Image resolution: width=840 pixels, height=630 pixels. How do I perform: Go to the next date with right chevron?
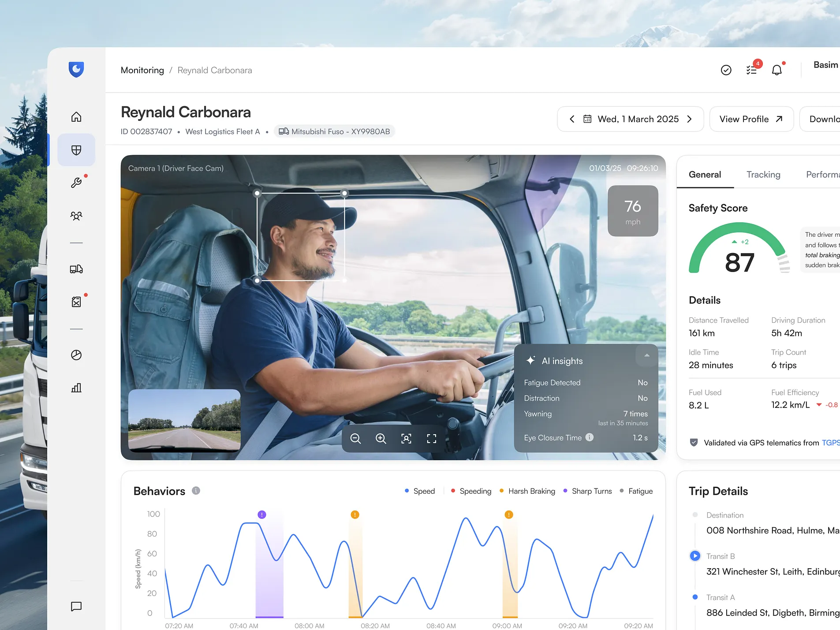coord(689,119)
